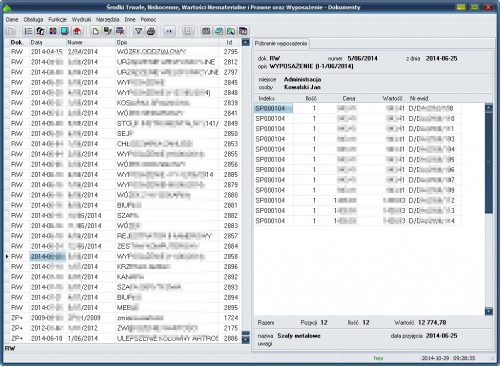This screenshot has width=500, height=367.
Task: Click the down arrow of items table scrollbar
Action: (489, 311)
